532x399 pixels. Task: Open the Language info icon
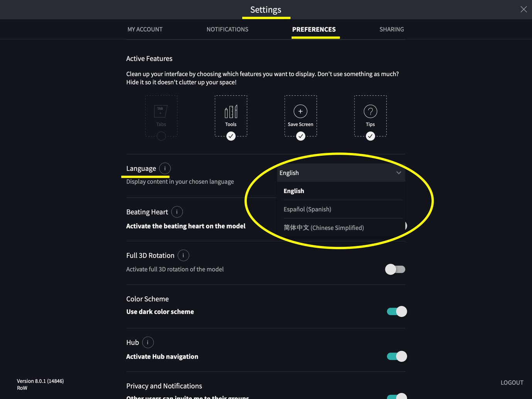point(165,168)
